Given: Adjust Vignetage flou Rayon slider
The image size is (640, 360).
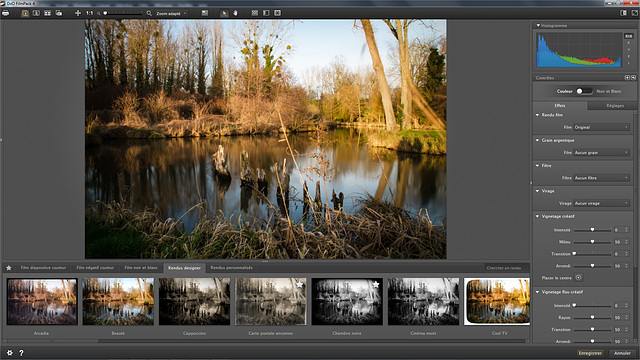Looking at the screenshot, I should point(592,317).
